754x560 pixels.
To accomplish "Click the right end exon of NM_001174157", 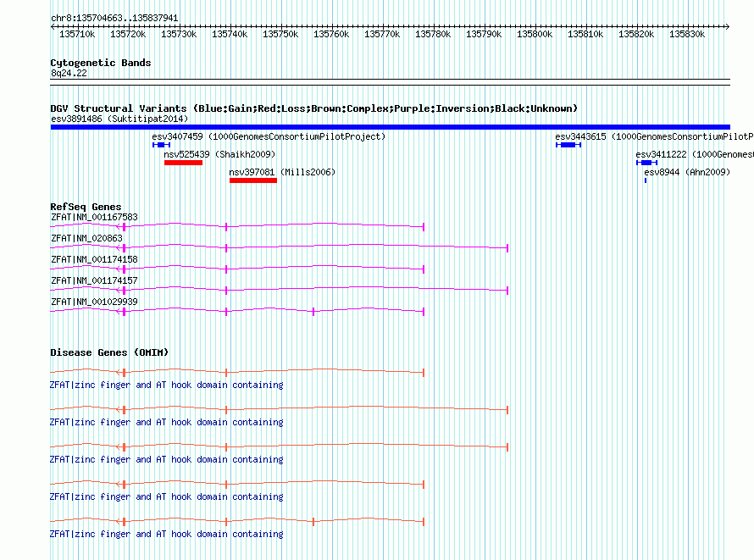I will point(507,291).
